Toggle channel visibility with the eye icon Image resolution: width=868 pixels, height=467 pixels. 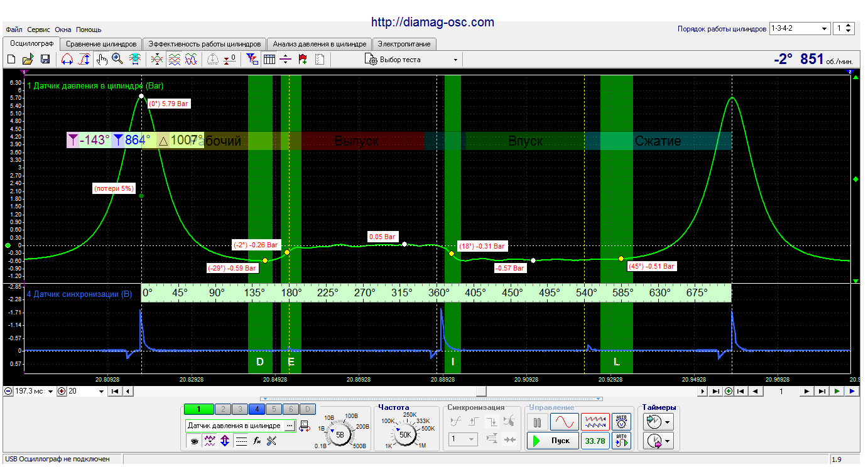(195, 441)
